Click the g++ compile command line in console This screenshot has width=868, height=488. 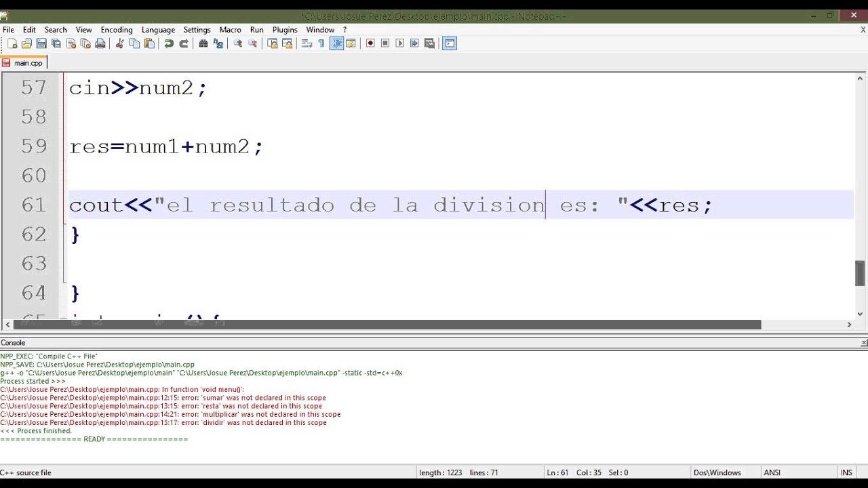[x=201, y=373]
